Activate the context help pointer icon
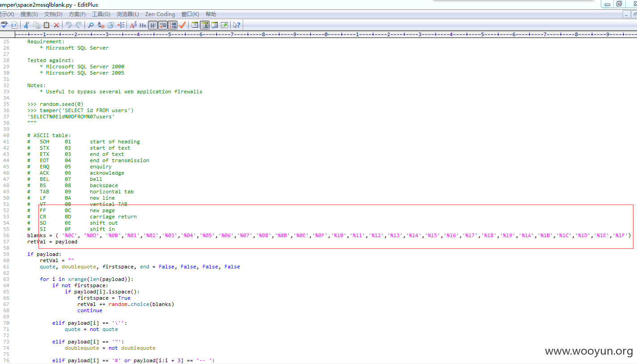 click(236, 25)
